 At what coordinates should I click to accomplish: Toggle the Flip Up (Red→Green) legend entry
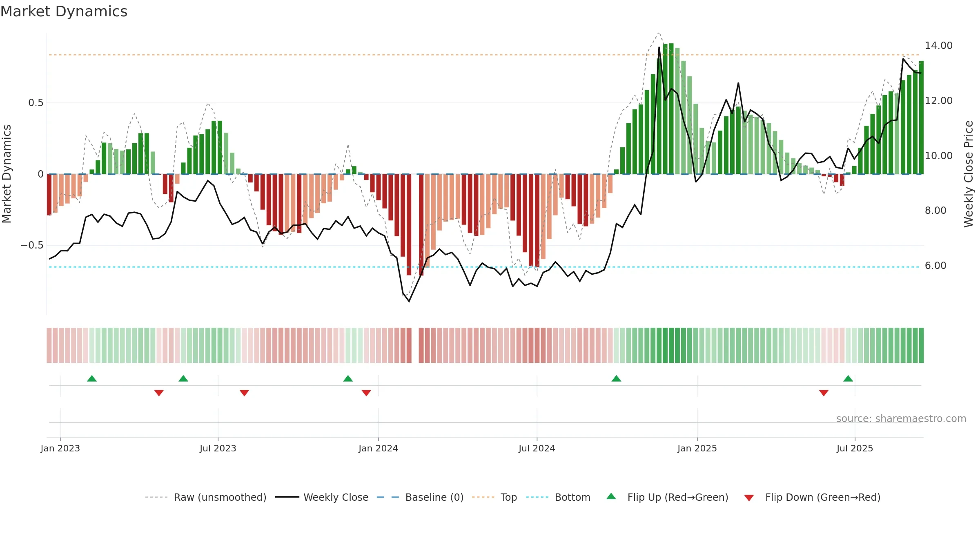(667, 497)
